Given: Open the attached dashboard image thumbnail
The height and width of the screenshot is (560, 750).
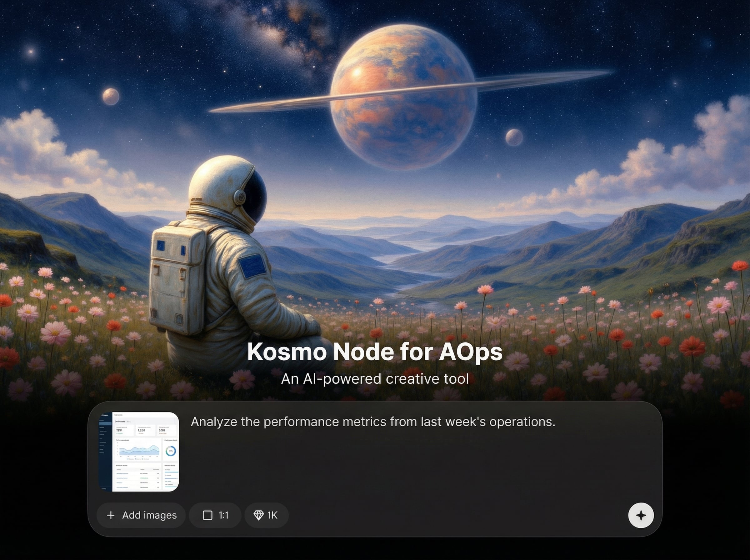Looking at the screenshot, I should coord(139,452).
